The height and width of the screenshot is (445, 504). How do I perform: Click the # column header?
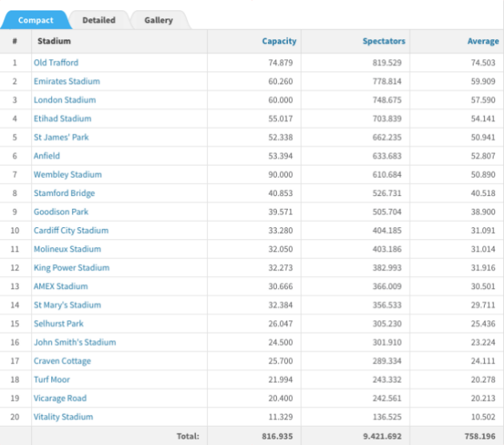click(14, 41)
